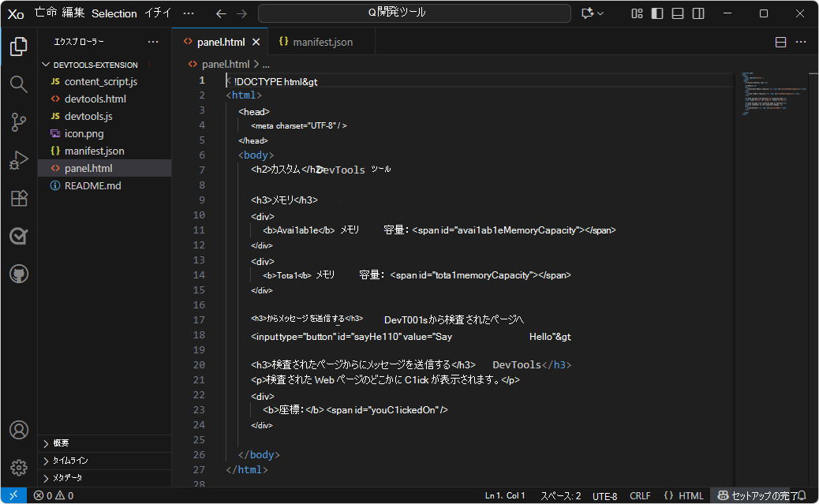Click the body opening tag on line 6

pos(256,155)
